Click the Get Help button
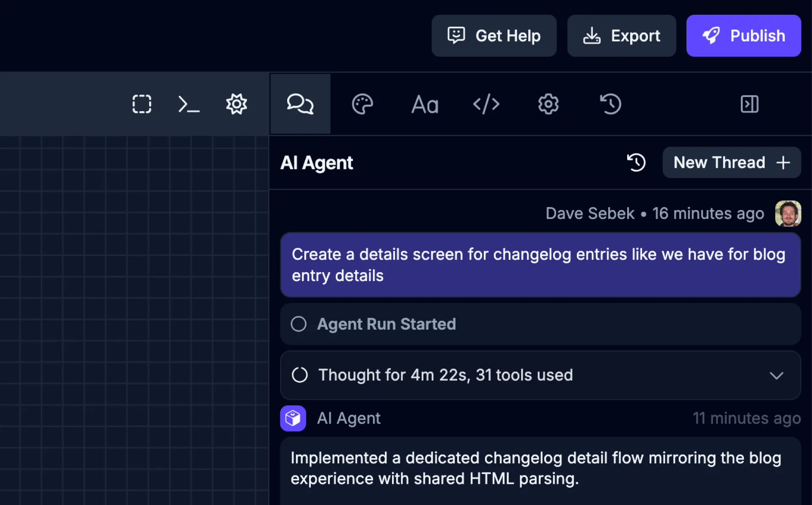Viewport: 812px width, 505px height. click(x=494, y=36)
